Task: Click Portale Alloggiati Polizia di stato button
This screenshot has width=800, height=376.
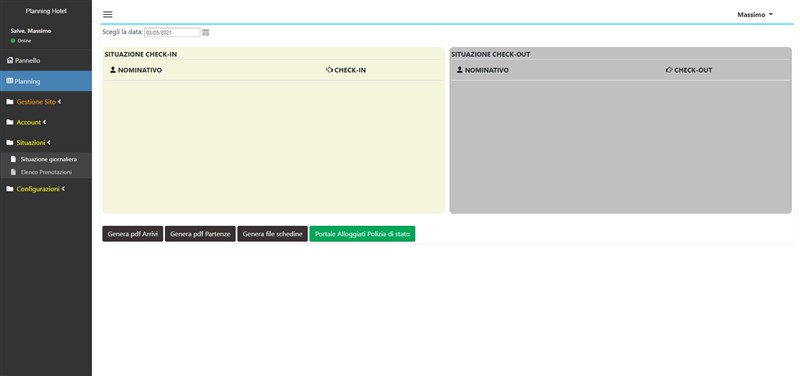Action: (362, 234)
